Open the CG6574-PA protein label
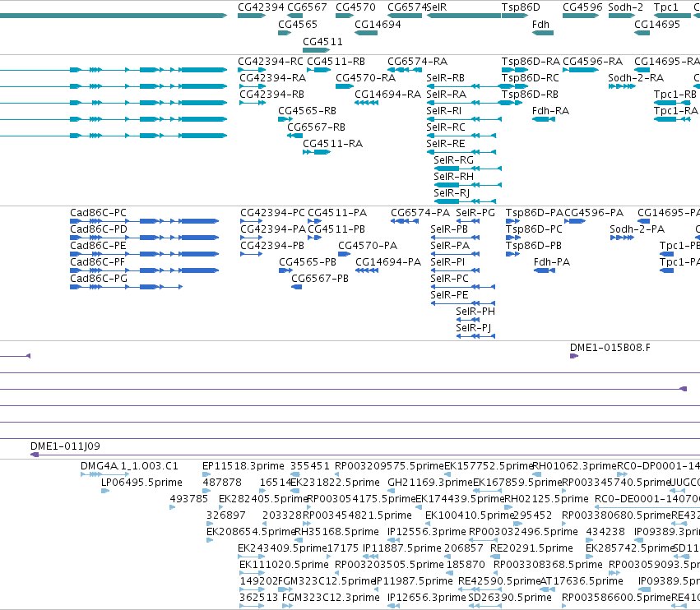This screenshot has height=610, width=700. [x=420, y=213]
